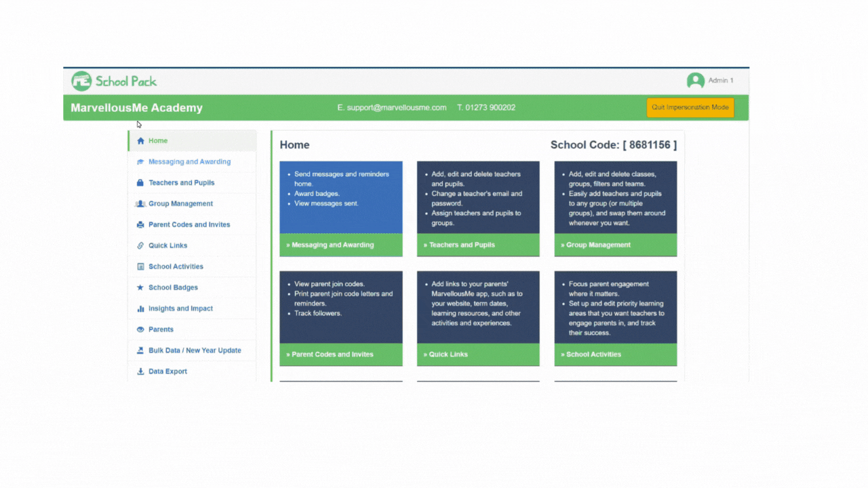The width and height of the screenshot is (868, 488).
Task: Click the Admin 1 user avatar icon
Action: pyautogui.click(x=695, y=81)
